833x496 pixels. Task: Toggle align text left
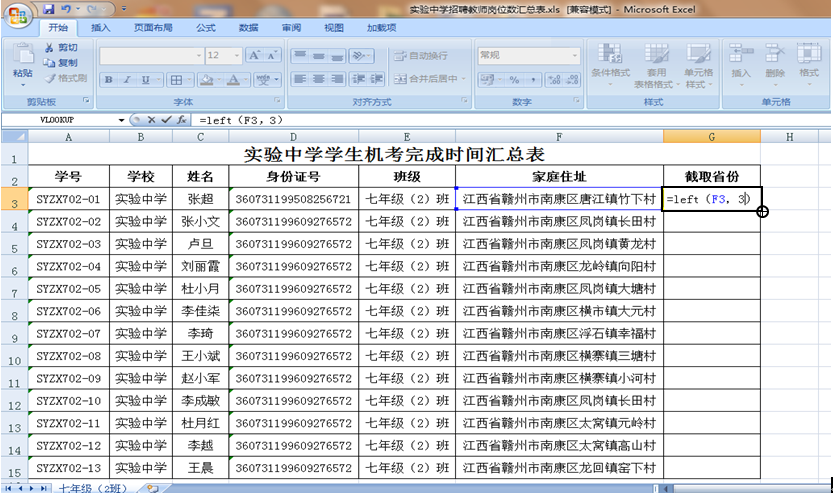(301, 79)
